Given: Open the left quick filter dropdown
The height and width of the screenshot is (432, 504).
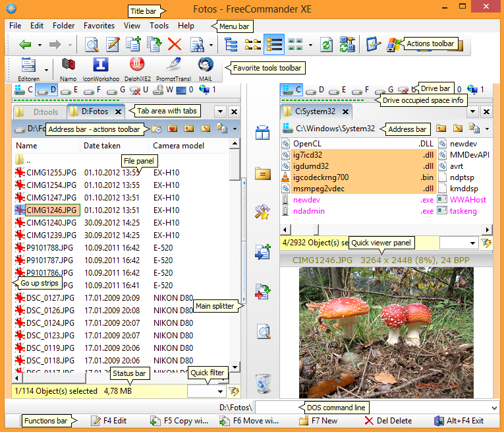Looking at the screenshot, I should pyautogui.click(x=220, y=391).
